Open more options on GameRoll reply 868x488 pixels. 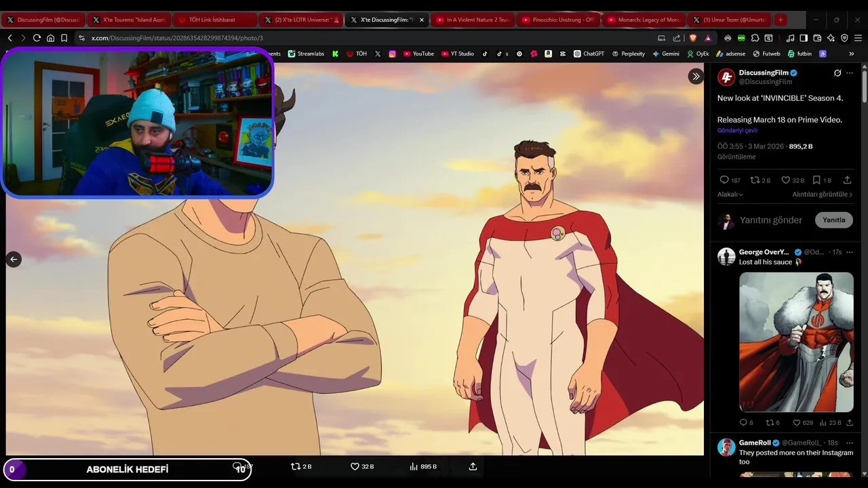[x=850, y=443]
